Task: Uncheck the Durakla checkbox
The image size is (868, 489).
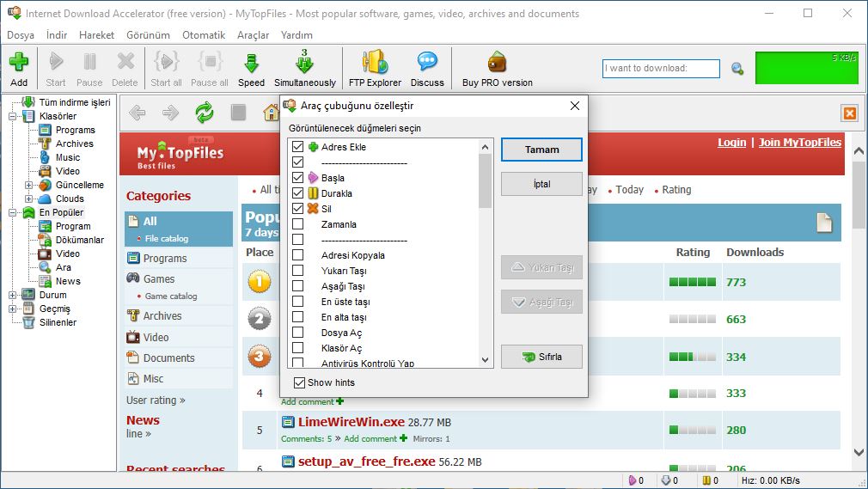Action: (x=298, y=193)
